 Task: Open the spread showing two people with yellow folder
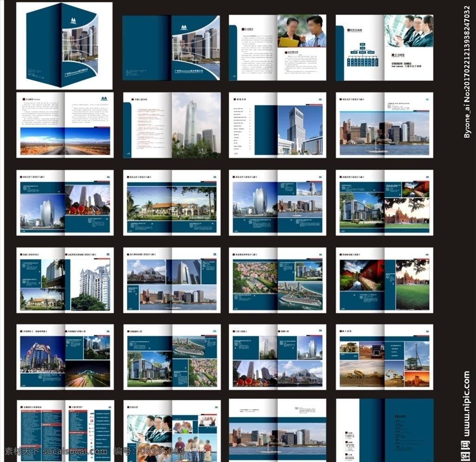[278, 47]
